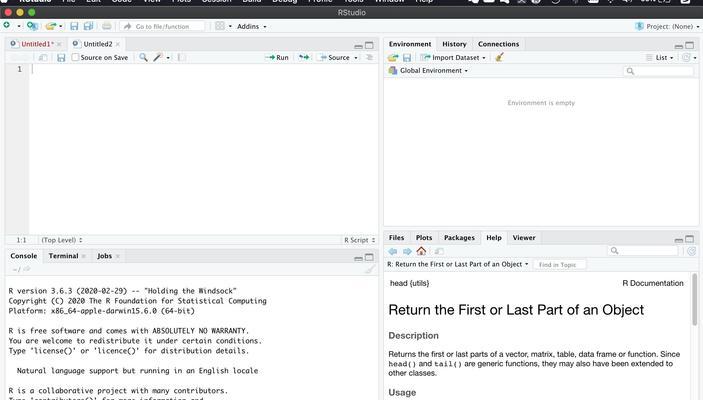The width and height of the screenshot is (703, 400).
Task: Maximize the Console pane
Action: click(369, 257)
